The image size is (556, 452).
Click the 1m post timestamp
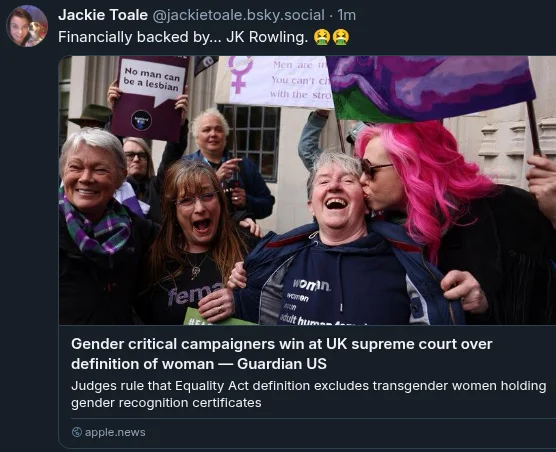point(346,15)
